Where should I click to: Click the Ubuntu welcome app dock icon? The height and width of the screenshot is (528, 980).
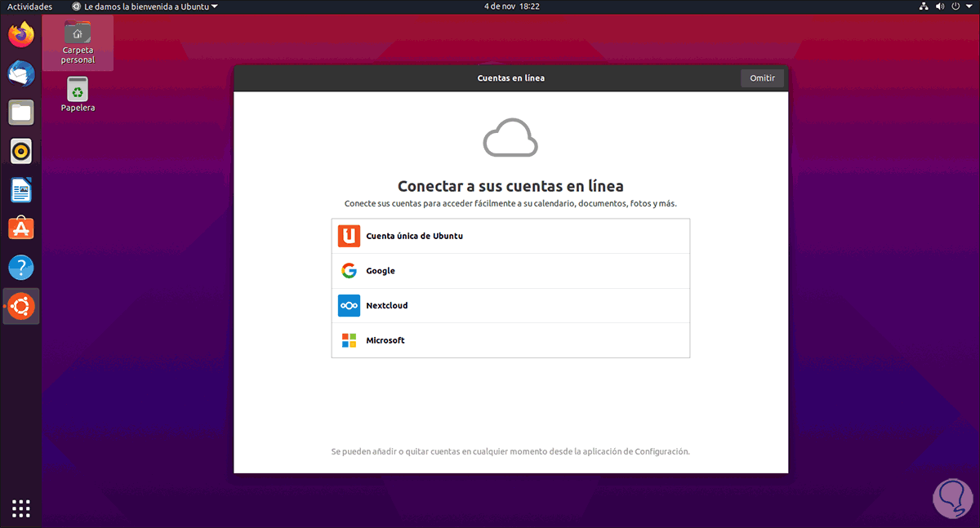pos(21,306)
